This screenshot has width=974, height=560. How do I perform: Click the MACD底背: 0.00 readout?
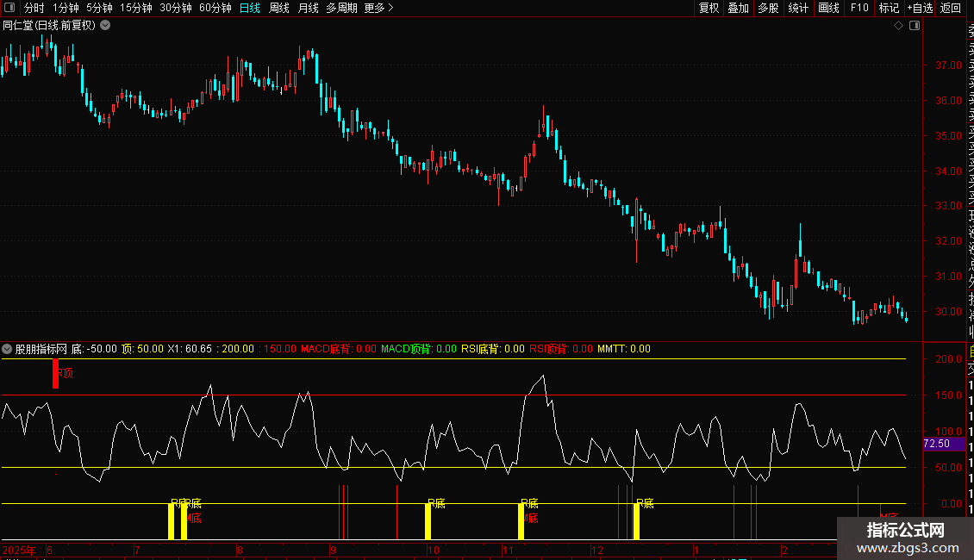(x=339, y=349)
